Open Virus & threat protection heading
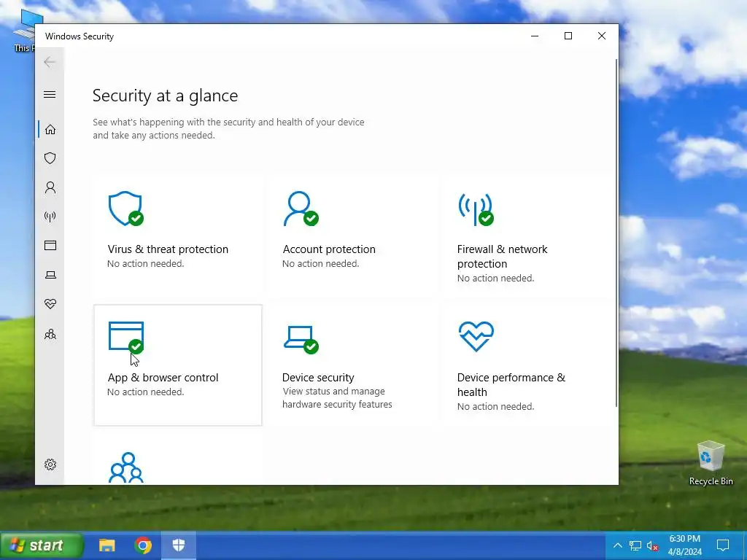The width and height of the screenshot is (747, 560). [x=168, y=249]
